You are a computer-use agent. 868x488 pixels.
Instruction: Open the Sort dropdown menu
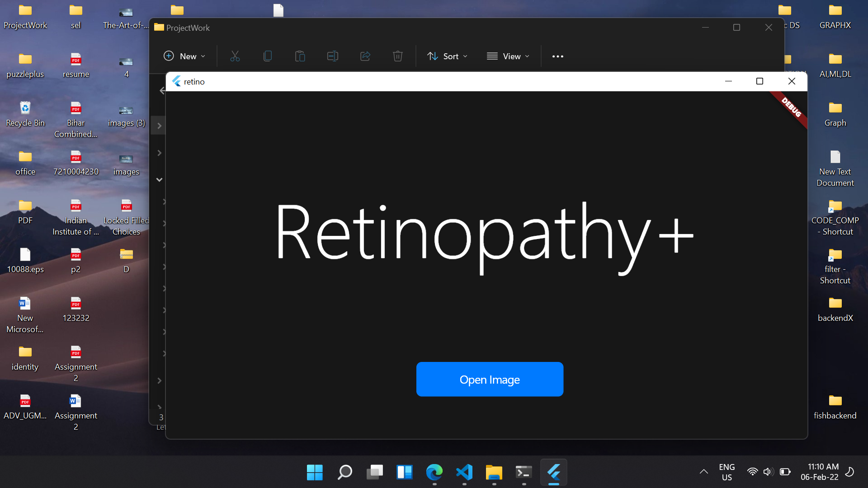pos(447,56)
